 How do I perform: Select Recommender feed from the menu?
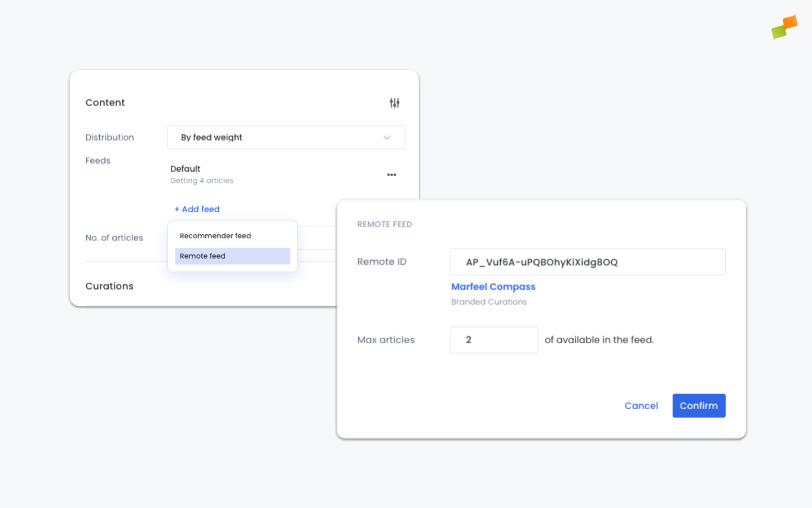[x=215, y=235]
